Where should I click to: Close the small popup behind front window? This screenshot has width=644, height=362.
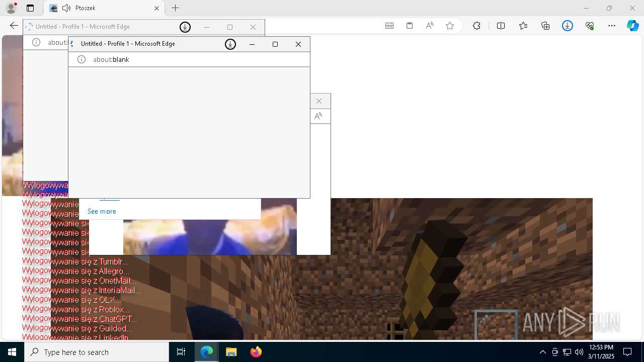tap(319, 101)
